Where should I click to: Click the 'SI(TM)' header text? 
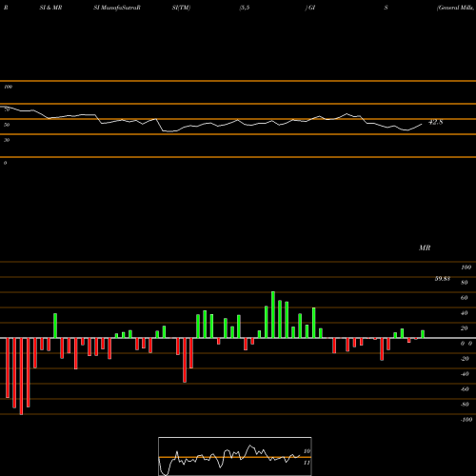point(181,8)
